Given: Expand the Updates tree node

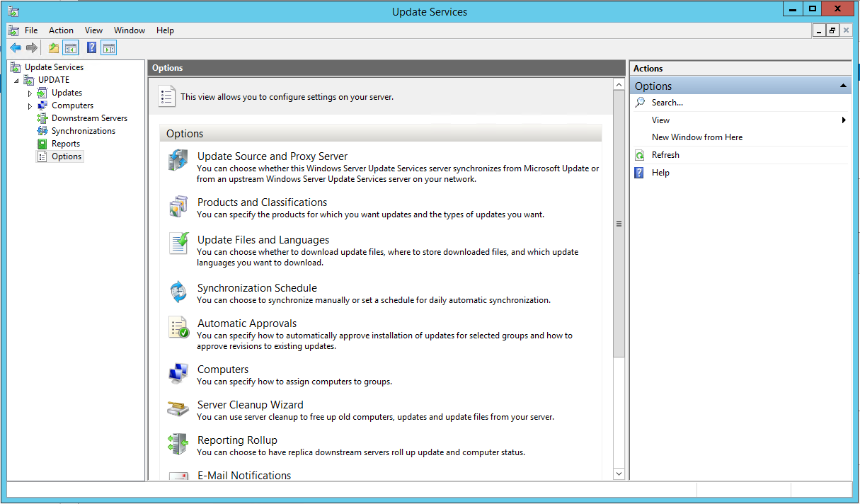Looking at the screenshot, I should [30, 93].
